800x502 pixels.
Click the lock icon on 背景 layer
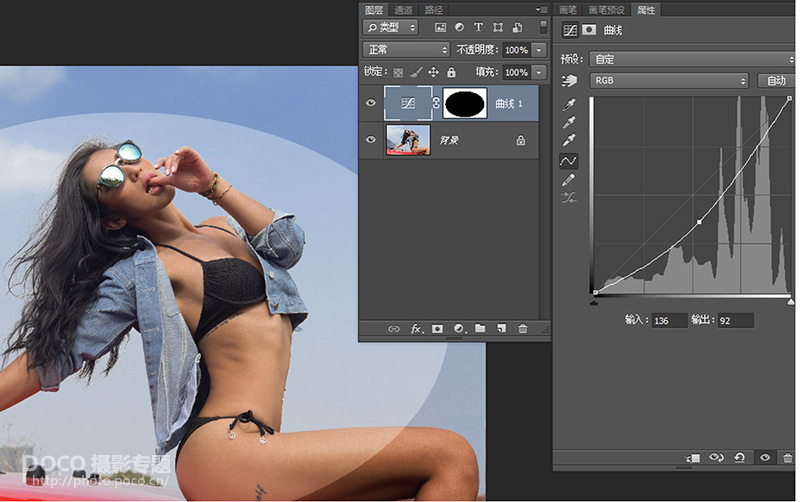pyautogui.click(x=520, y=140)
